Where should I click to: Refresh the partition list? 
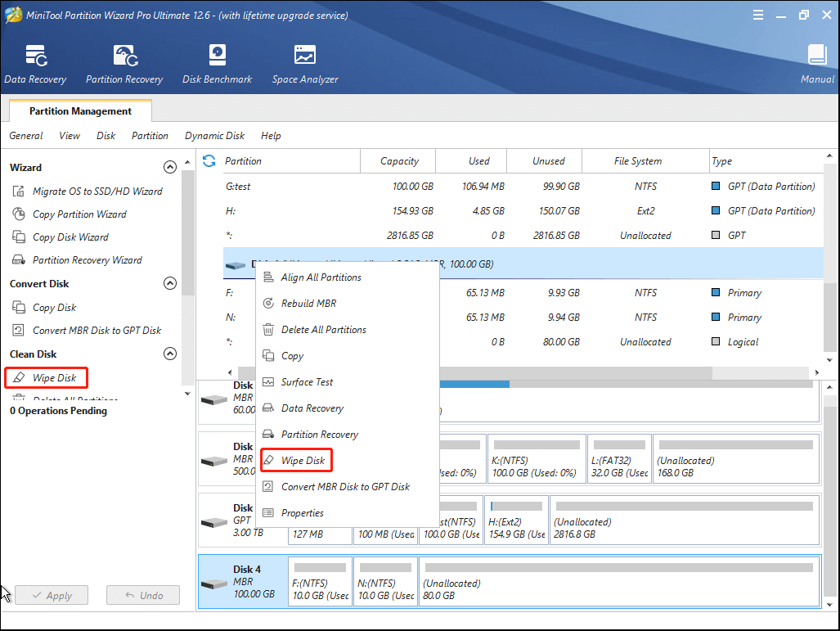click(x=209, y=161)
